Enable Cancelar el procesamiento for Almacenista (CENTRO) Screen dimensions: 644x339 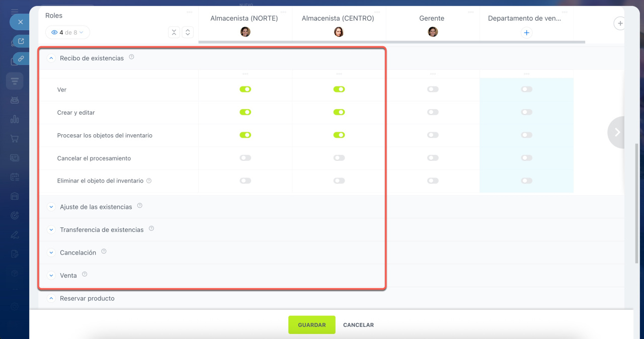(339, 158)
